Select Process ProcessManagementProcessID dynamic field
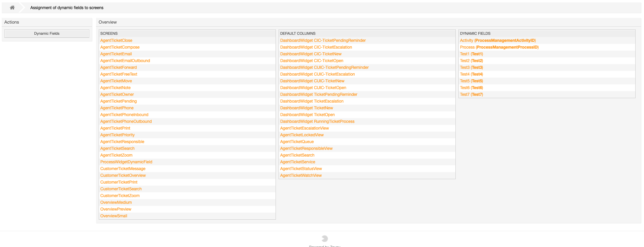 pyautogui.click(x=499, y=47)
